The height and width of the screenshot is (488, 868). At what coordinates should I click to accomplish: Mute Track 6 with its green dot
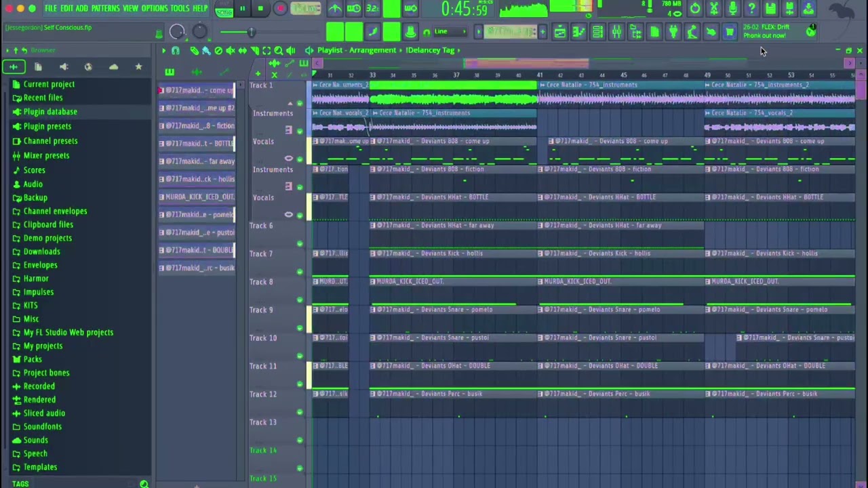point(300,243)
